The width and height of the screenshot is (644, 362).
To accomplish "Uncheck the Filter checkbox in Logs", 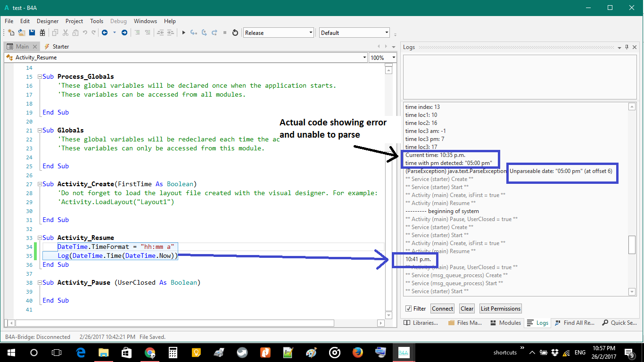I will point(408,309).
